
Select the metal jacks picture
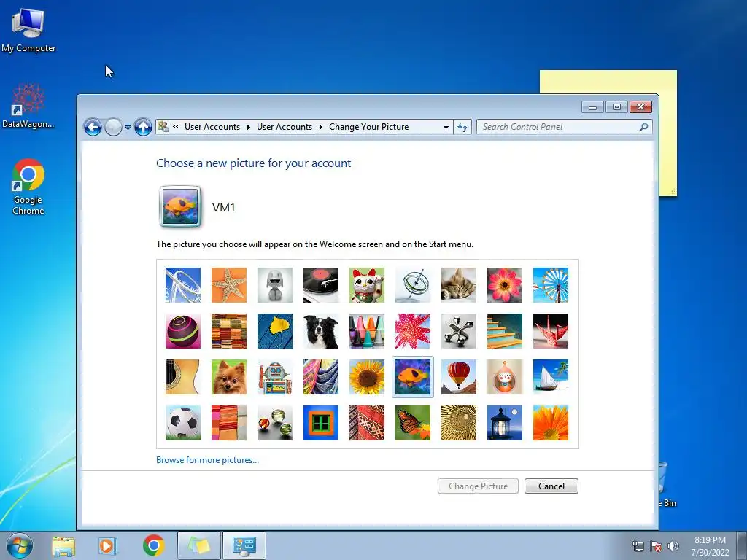pos(459,331)
